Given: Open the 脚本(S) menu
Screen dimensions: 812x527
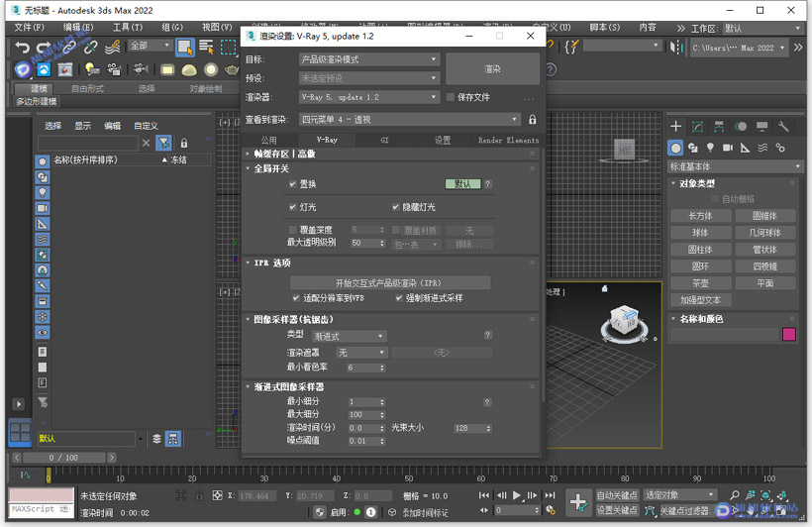Looking at the screenshot, I should tap(605, 27).
